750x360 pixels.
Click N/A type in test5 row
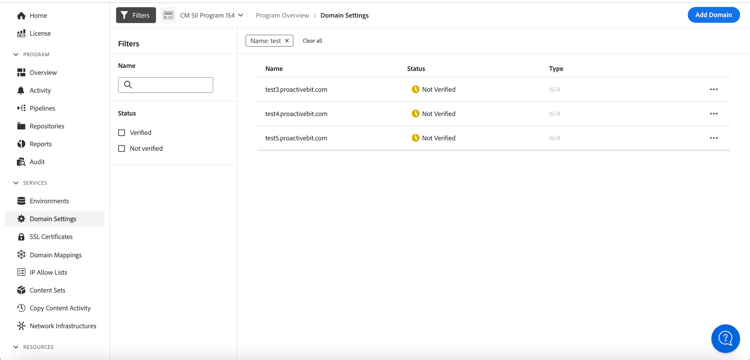(554, 138)
